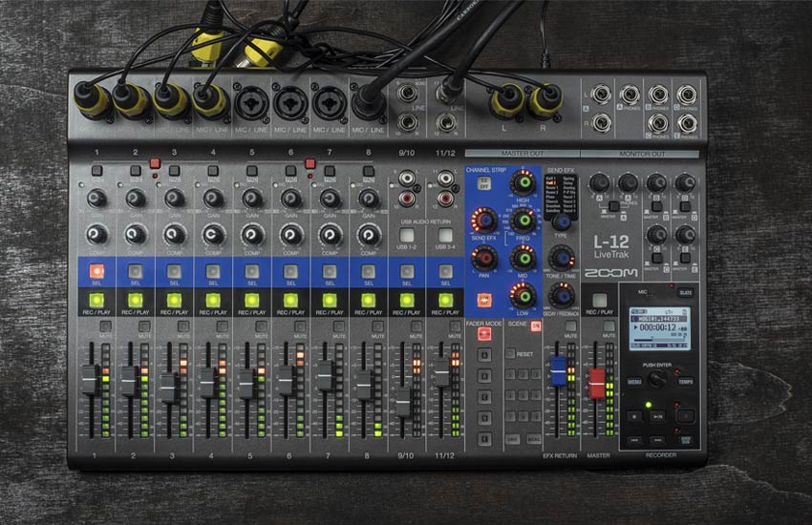Toggle the MUTE button on the Master channel
Viewport: 812px width, 525px height.
[609, 326]
